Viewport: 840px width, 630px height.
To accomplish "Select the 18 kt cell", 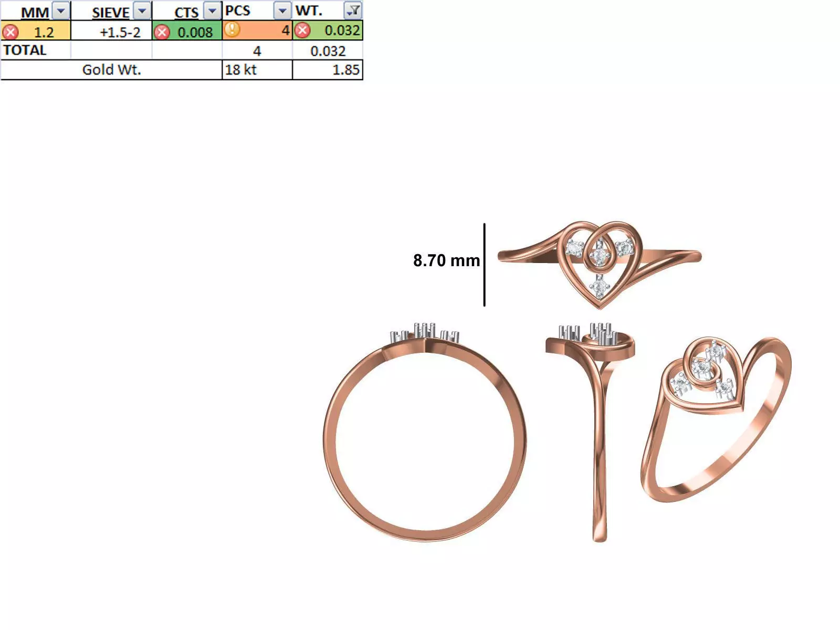I will [x=257, y=70].
